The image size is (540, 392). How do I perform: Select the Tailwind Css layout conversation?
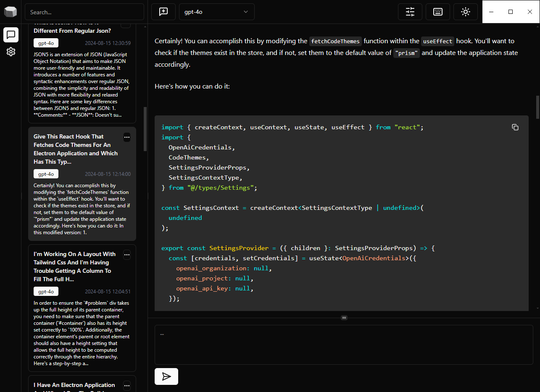pos(75,267)
